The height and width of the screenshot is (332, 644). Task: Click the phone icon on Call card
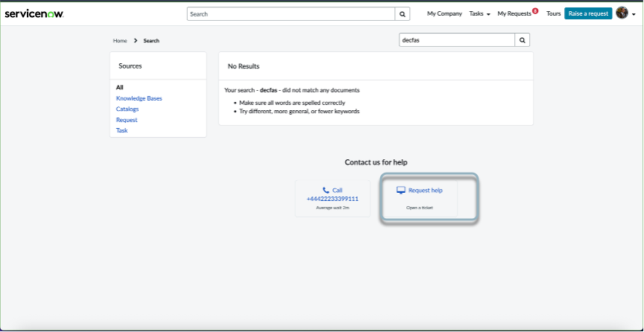pyautogui.click(x=326, y=190)
